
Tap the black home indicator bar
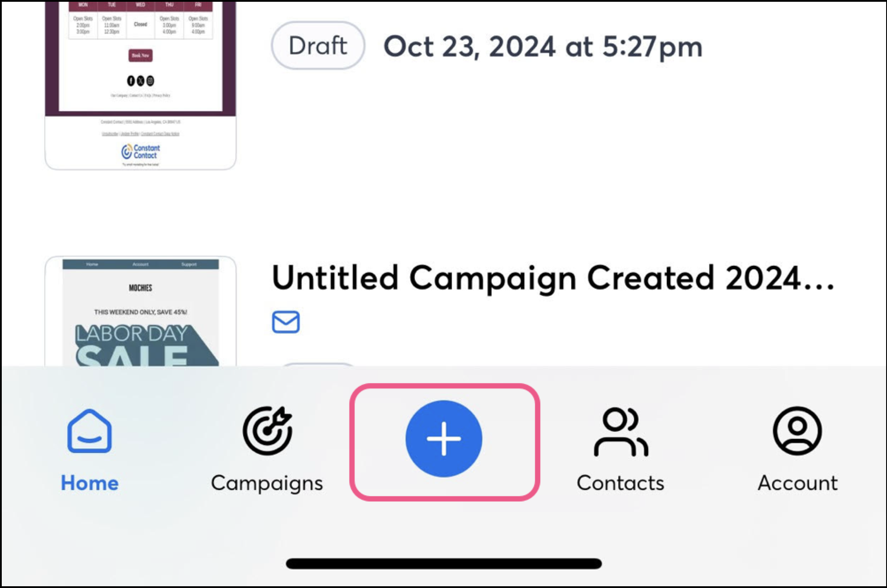(x=443, y=564)
